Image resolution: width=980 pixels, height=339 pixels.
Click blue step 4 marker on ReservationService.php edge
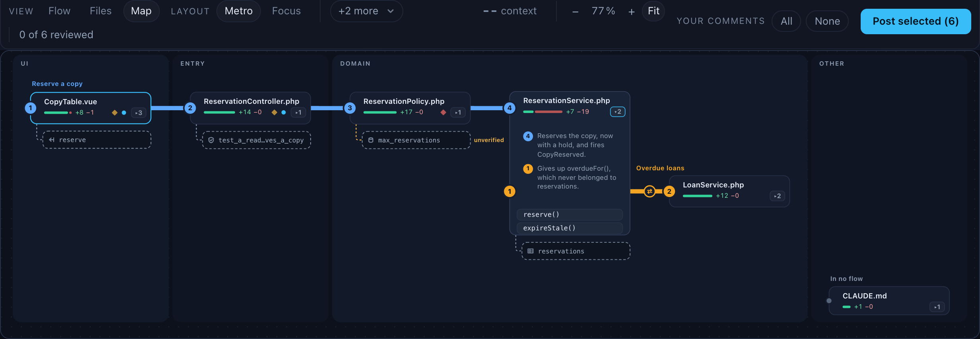(509, 108)
